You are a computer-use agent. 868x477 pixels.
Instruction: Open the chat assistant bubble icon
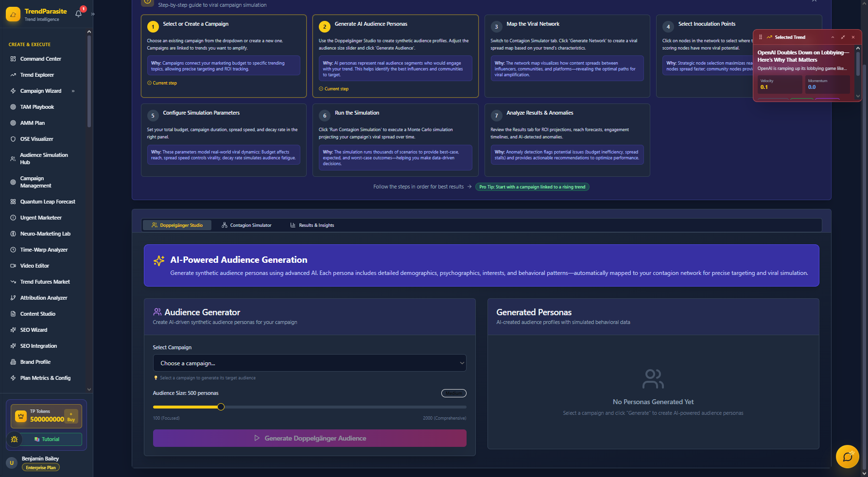point(848,457)
